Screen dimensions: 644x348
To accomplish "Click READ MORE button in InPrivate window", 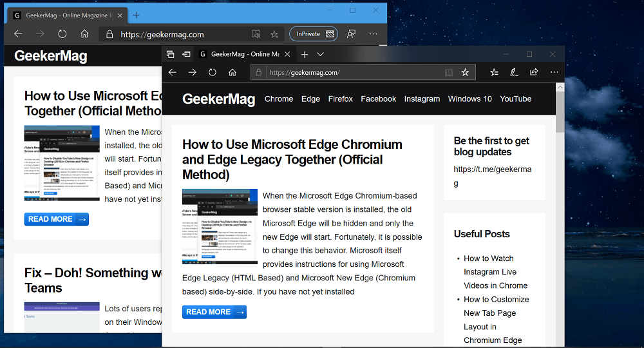I will coord(56,219).
